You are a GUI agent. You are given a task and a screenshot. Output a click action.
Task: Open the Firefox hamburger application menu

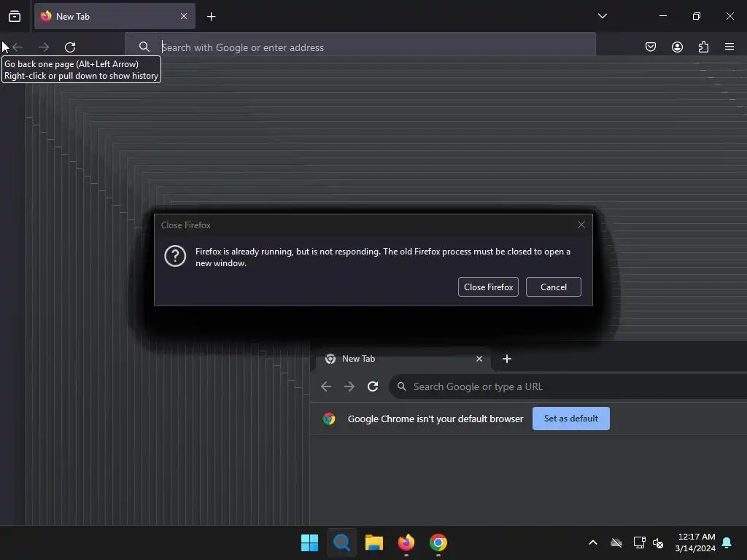pyautogui.click(x=729, y=47)
